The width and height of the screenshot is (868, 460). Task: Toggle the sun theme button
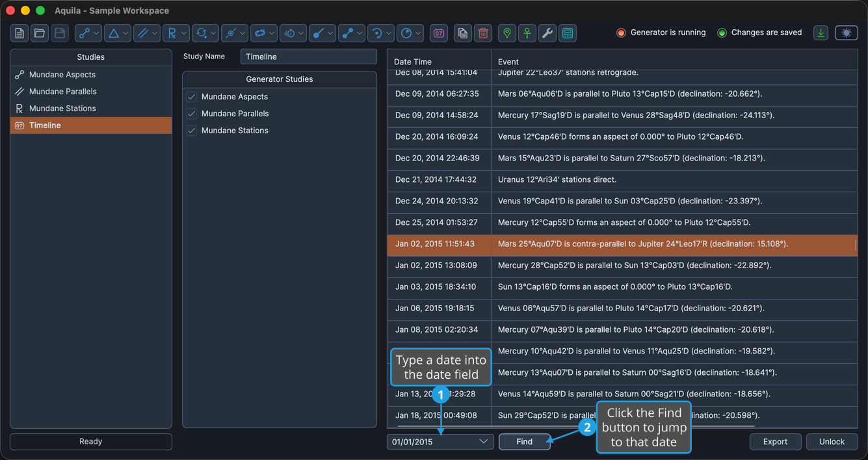[847, 32]
